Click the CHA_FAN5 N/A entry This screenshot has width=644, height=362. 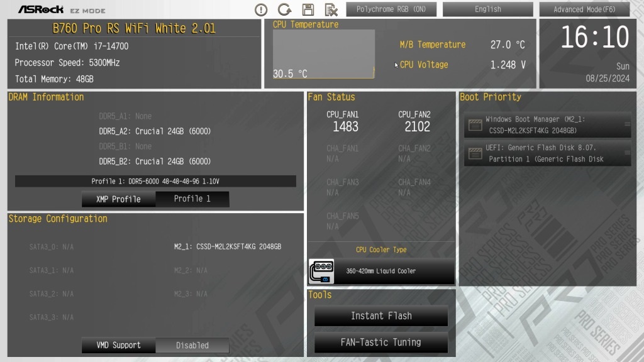point(343,221)
